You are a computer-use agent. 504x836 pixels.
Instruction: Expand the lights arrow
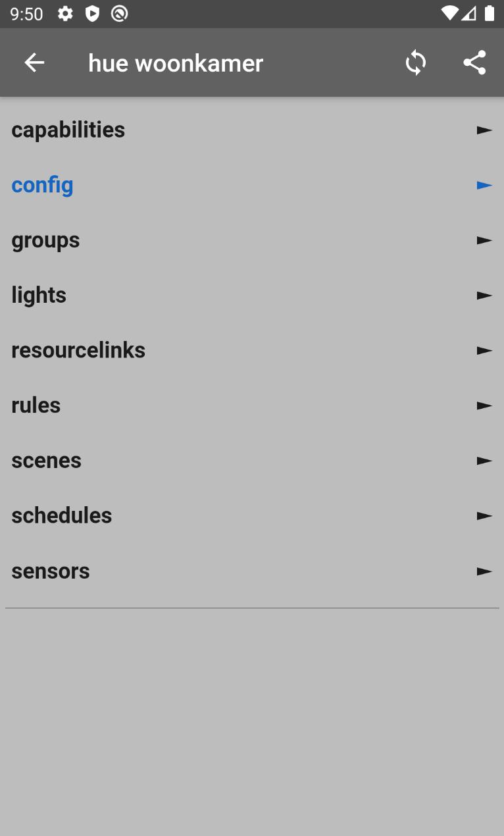pos(484,296)
